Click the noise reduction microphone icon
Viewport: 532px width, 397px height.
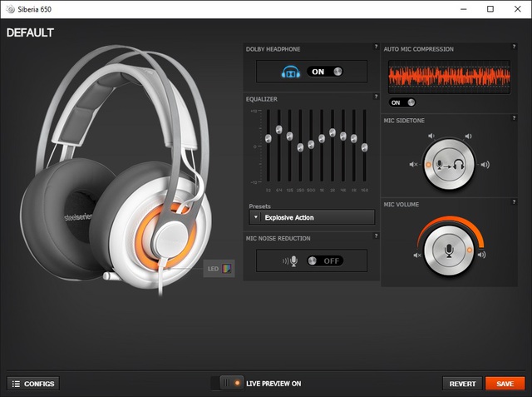tap(290, 261)
